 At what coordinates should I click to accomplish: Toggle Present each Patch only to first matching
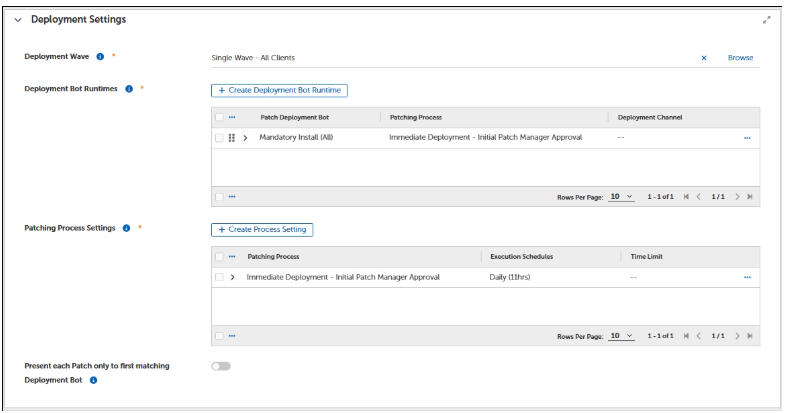(220, 366)
